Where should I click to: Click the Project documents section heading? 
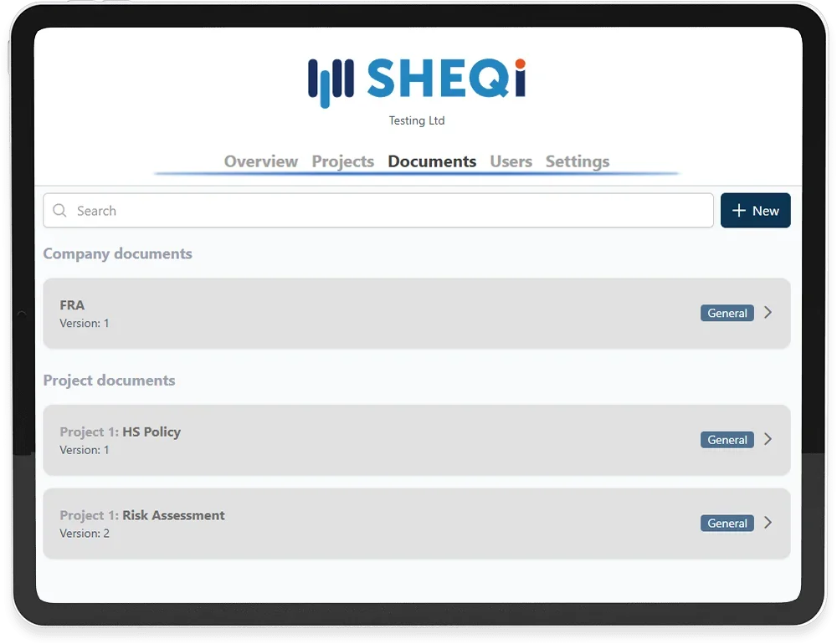(x=110, y=381)
